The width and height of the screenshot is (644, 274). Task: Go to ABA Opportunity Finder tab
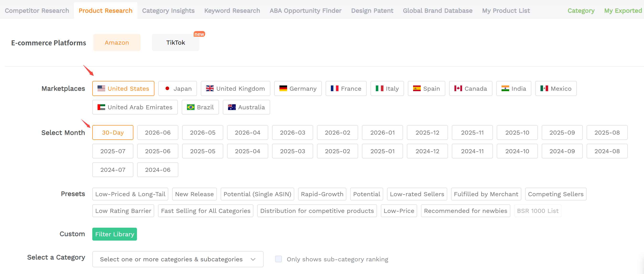point(305,11)
